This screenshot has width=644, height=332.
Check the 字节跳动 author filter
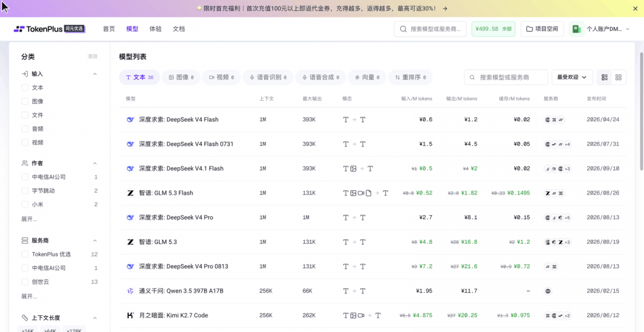pos(24,191)
